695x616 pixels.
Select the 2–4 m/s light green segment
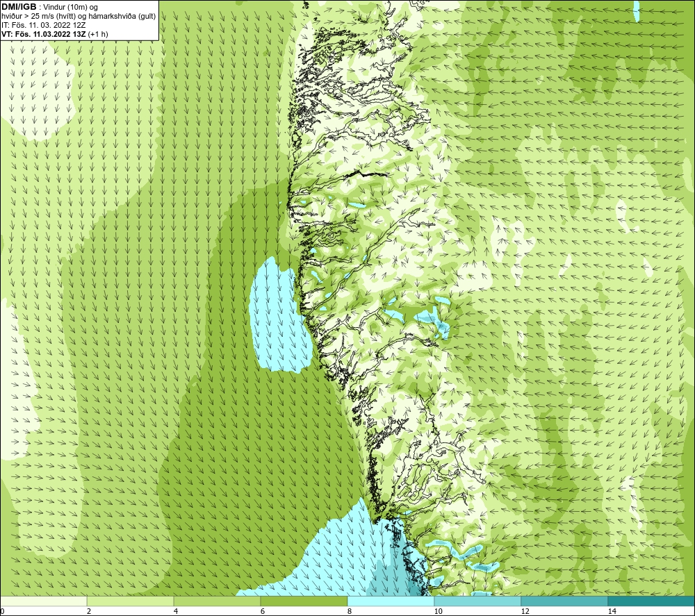coord(131,601)
